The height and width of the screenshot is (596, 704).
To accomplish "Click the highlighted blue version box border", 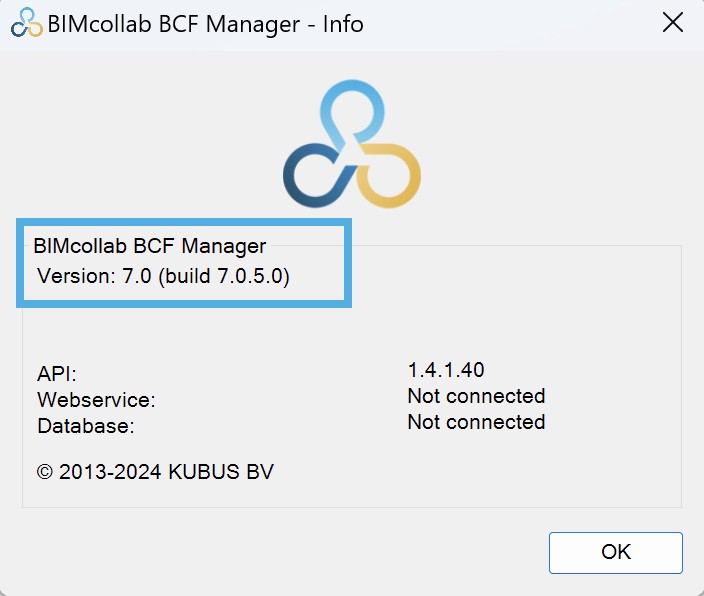I will 184,222.
